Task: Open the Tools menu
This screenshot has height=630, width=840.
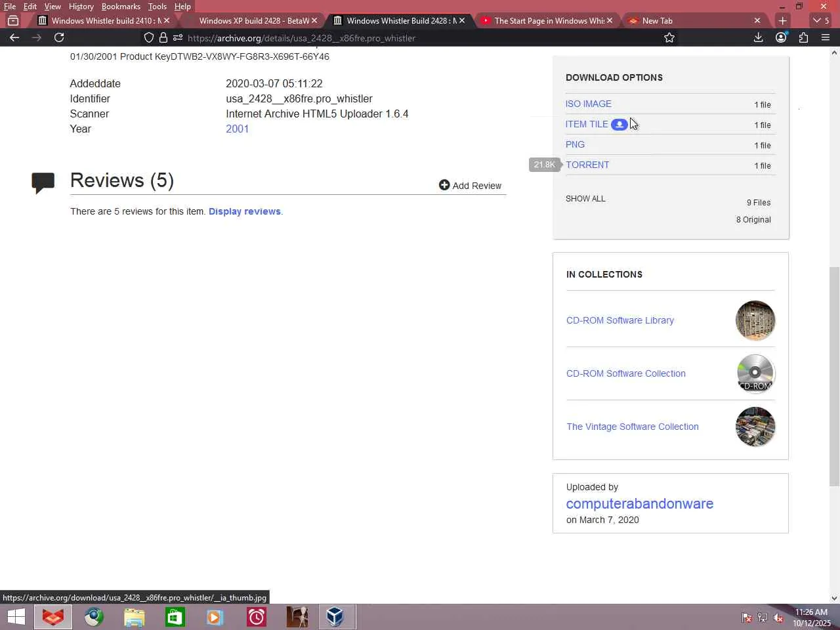Action: [157, 7]
